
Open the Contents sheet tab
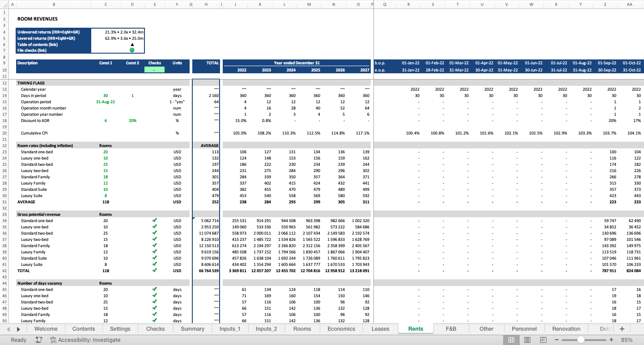(84, 329)
